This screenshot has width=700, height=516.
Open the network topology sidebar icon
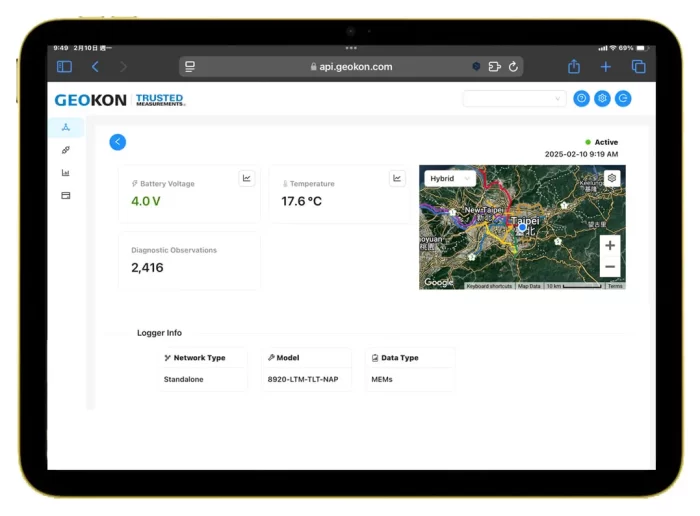tap(66, 128)
